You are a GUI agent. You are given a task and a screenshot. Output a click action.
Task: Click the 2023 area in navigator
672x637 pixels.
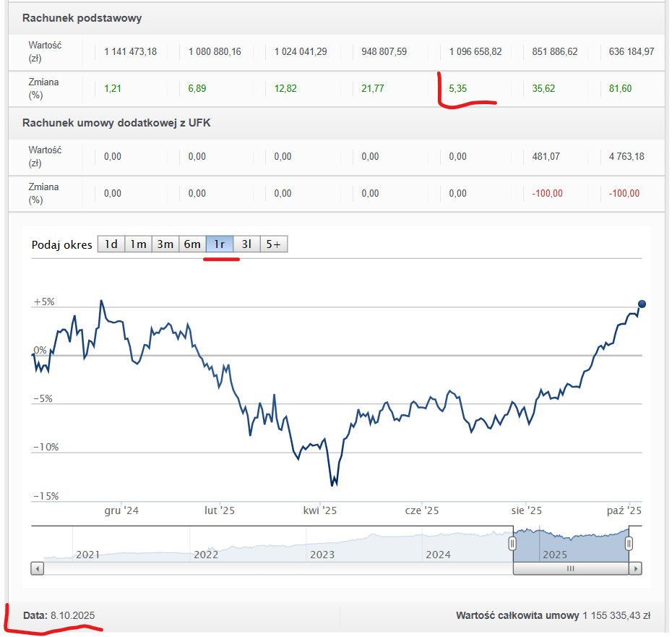pos(322,554)
